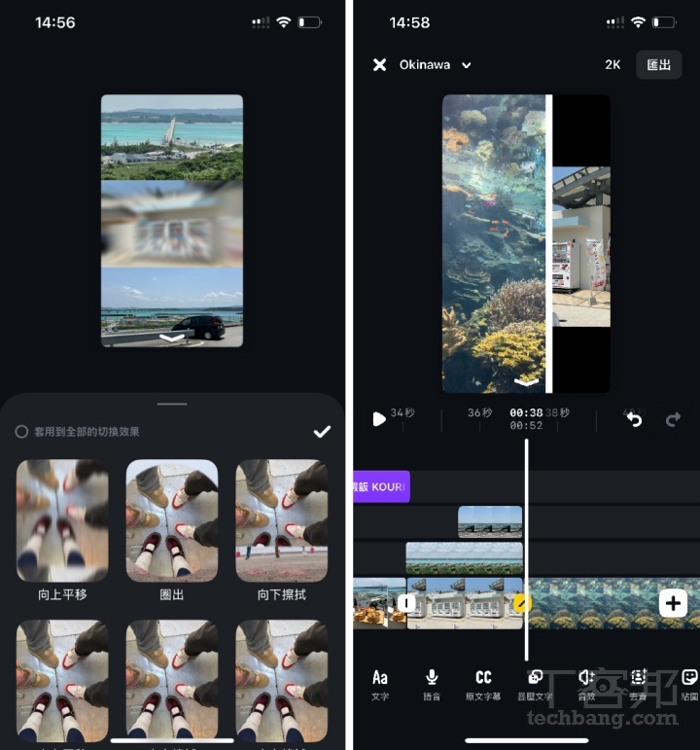Image resolution: width=700 pixels, height=750 pixels.
Task: Collapse the aquarium preview using chevron
Action: 526,382
